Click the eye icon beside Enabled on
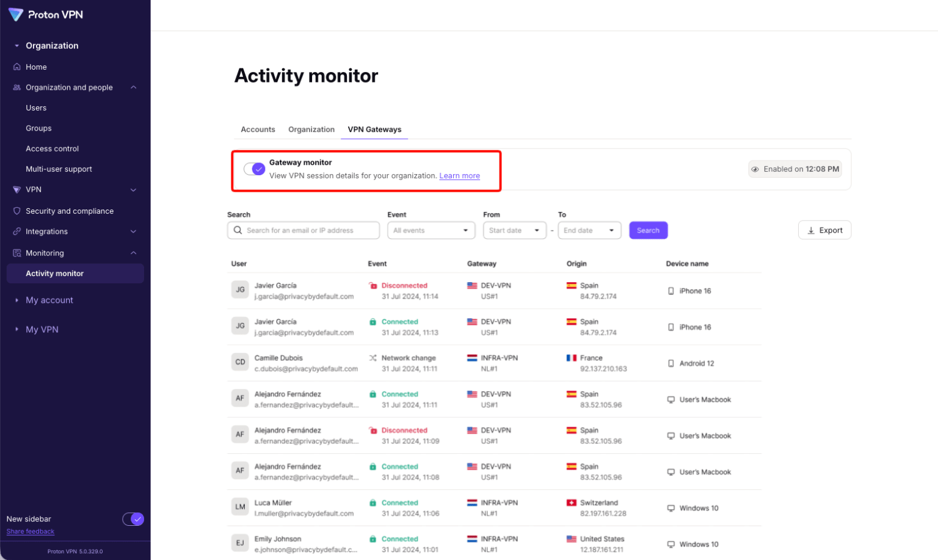The image size is (938, 560). click(x=755, y=169)
